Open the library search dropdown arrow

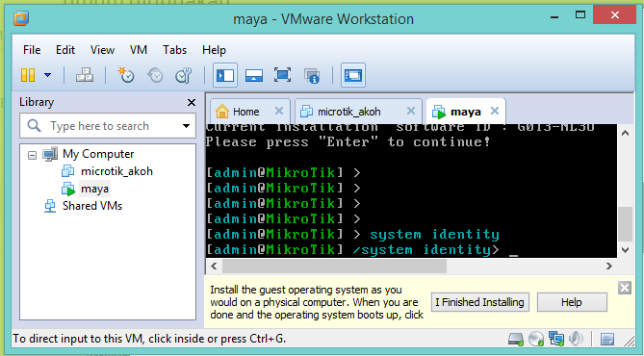(186, 126)
